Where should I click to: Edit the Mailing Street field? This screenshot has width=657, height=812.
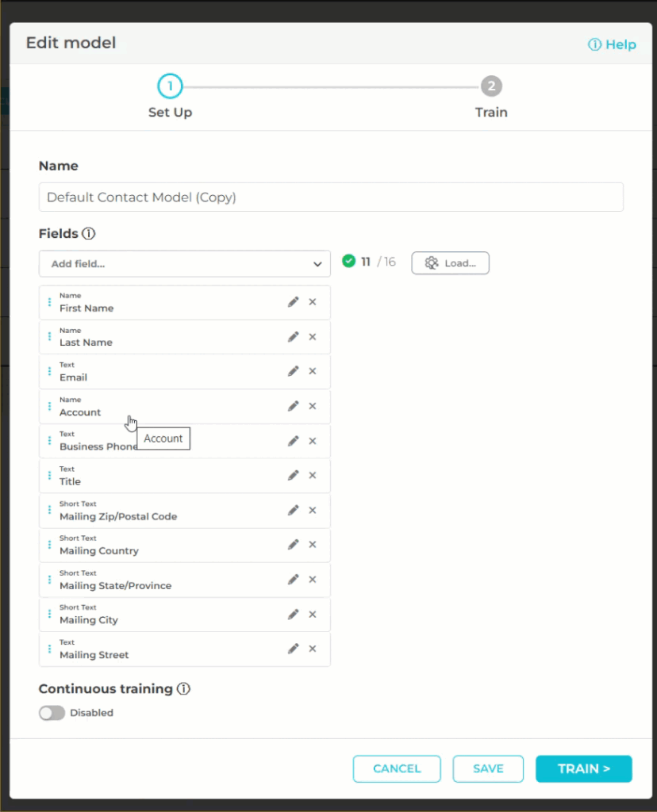click(293, 649)
